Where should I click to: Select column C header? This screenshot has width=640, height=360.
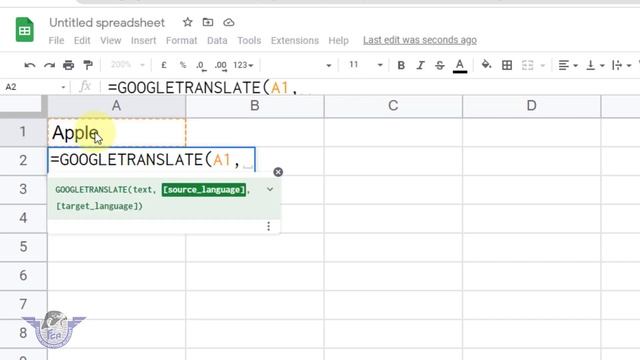coord(393,106)
